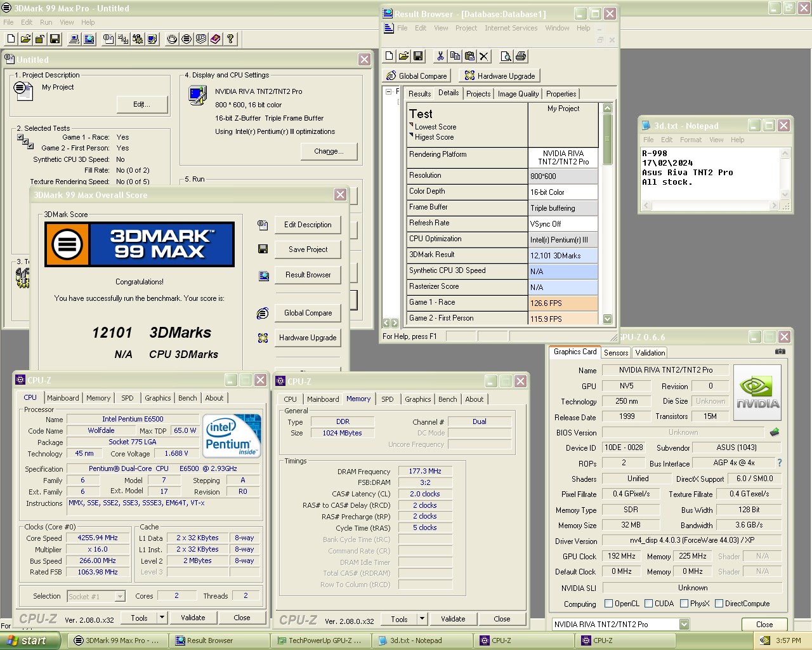Click the Paste clipboard icon in Result Browser
The width and height of the screenshot is (812, 650).
tap(469, 56)
